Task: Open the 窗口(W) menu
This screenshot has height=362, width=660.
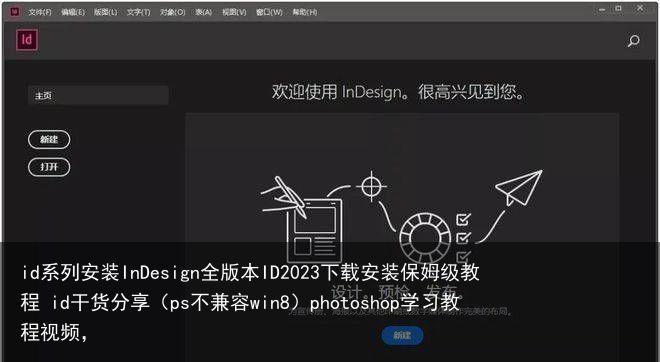Action: (x=269, y=12)
